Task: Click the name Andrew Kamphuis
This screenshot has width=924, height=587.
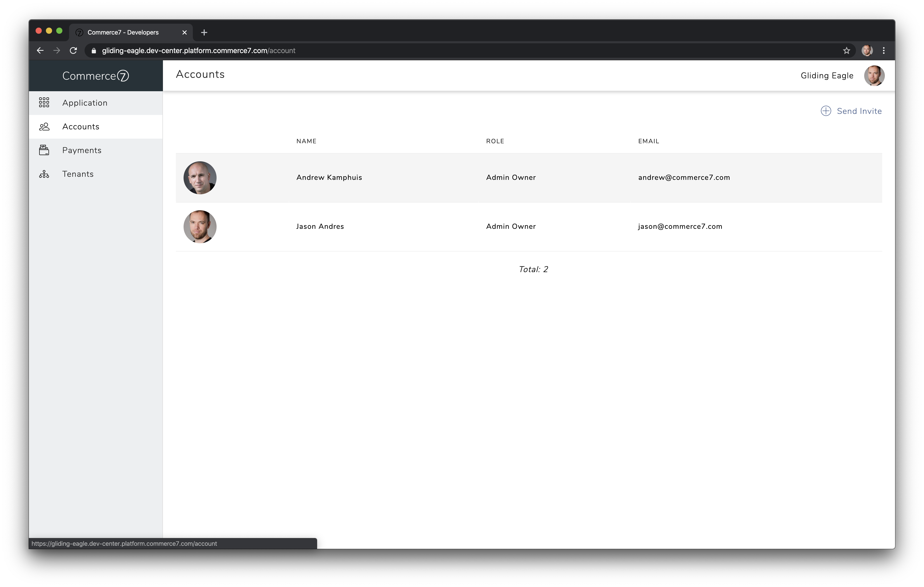Action: (x=329, y=178)
